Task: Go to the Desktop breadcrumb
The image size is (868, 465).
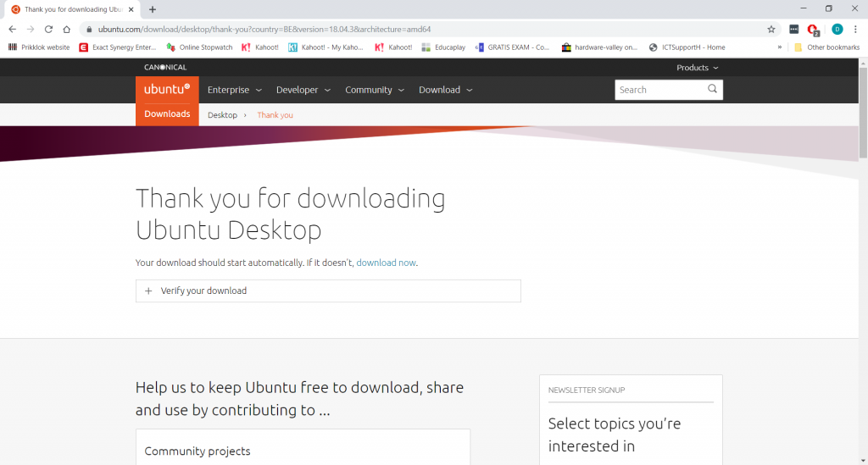Action: coord(223,115)
